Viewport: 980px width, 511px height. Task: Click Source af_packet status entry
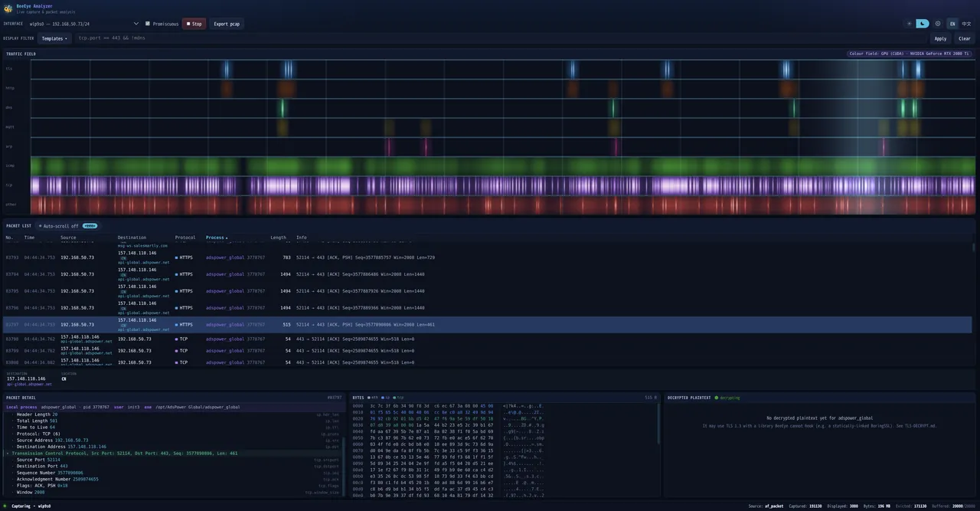(x=765, y=506)
